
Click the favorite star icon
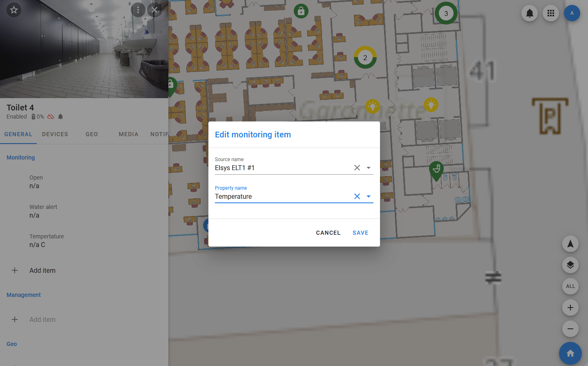(x=14, y=10)
